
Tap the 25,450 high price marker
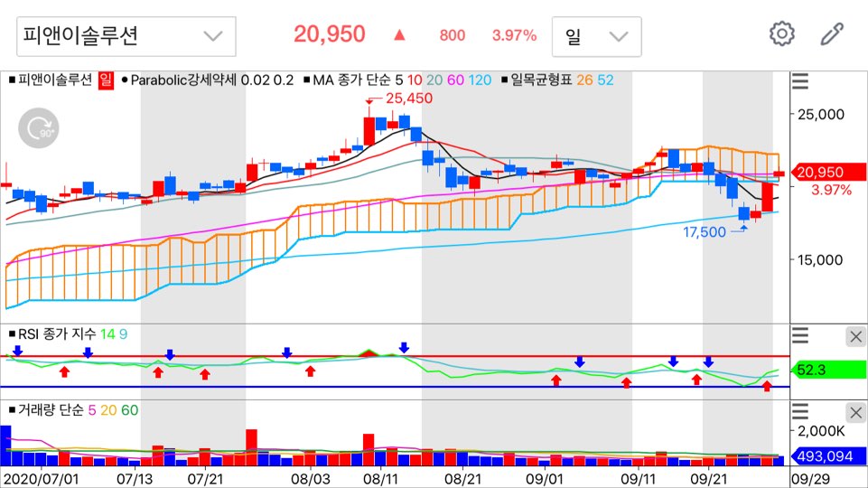coord(409,99)
